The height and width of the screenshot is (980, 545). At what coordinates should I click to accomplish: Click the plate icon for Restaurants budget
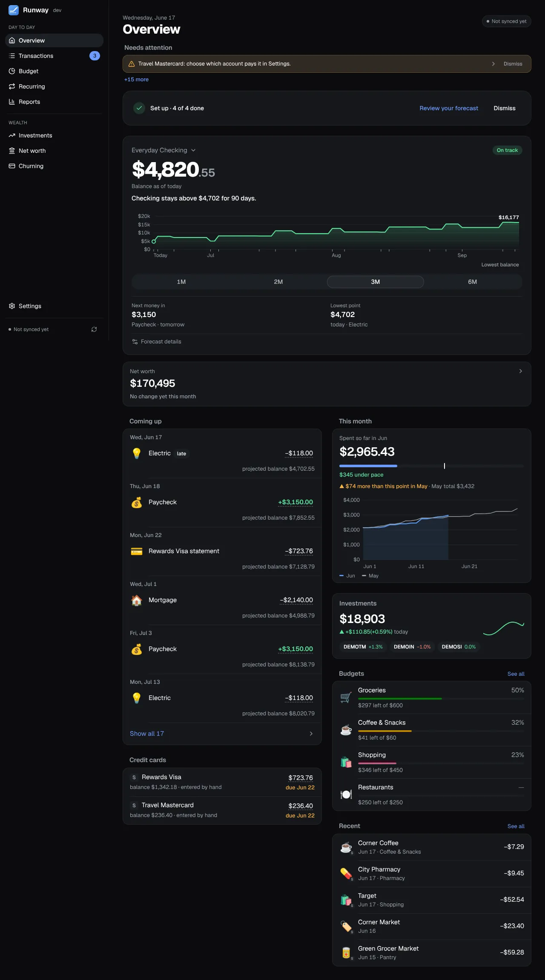click(346, 794)
